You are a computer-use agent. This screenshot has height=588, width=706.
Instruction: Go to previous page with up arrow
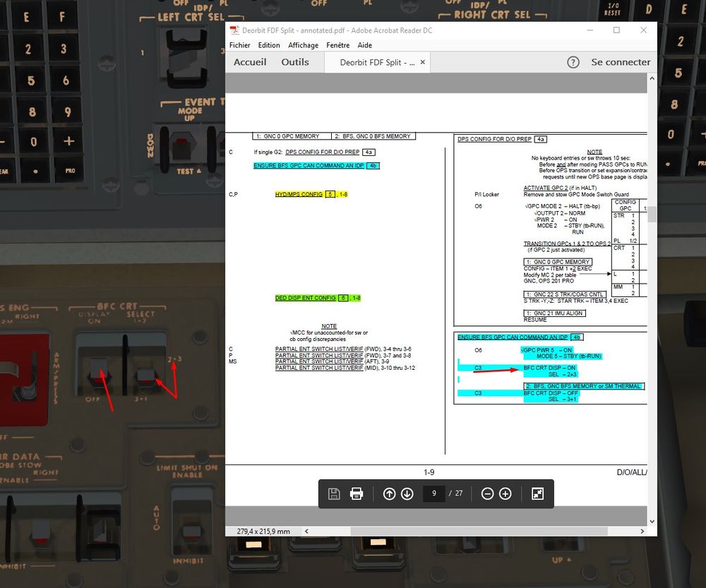(390, 494)
